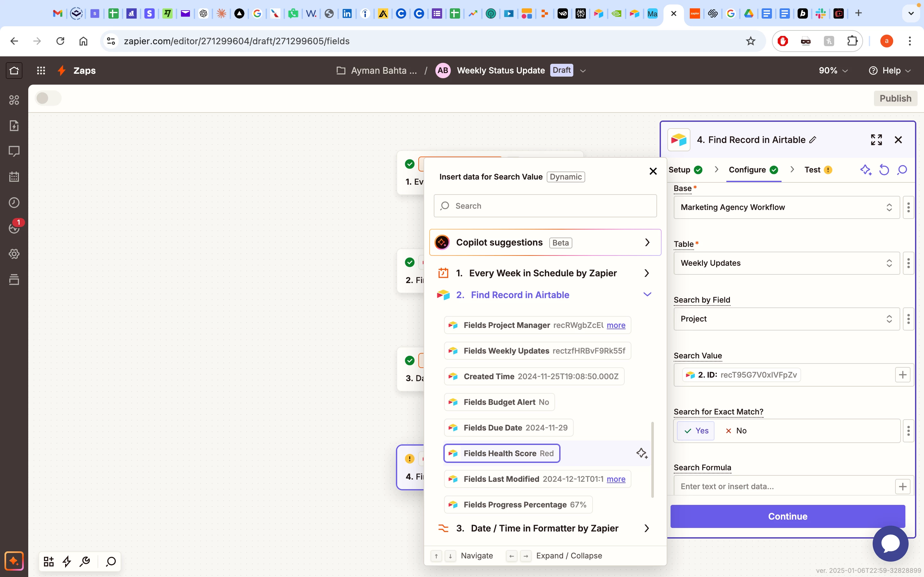Toggle the Zap on/off switch

pos(48,98)
